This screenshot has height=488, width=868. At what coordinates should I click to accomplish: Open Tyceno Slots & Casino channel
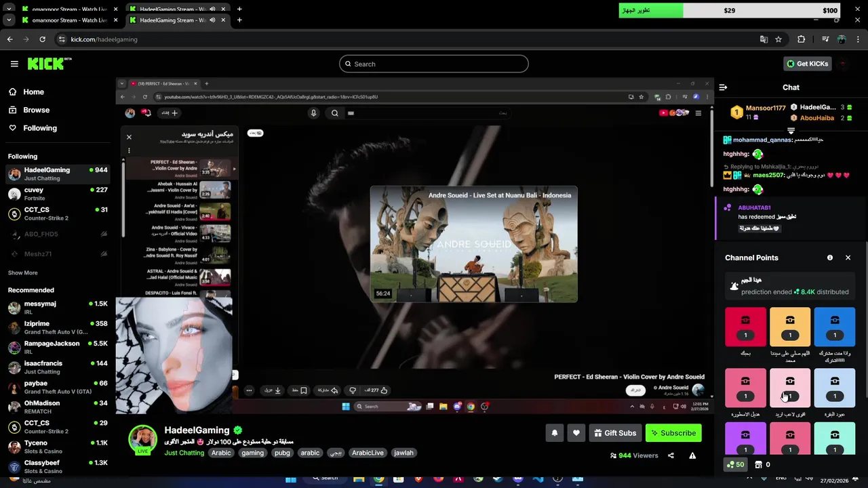(57, 447)
